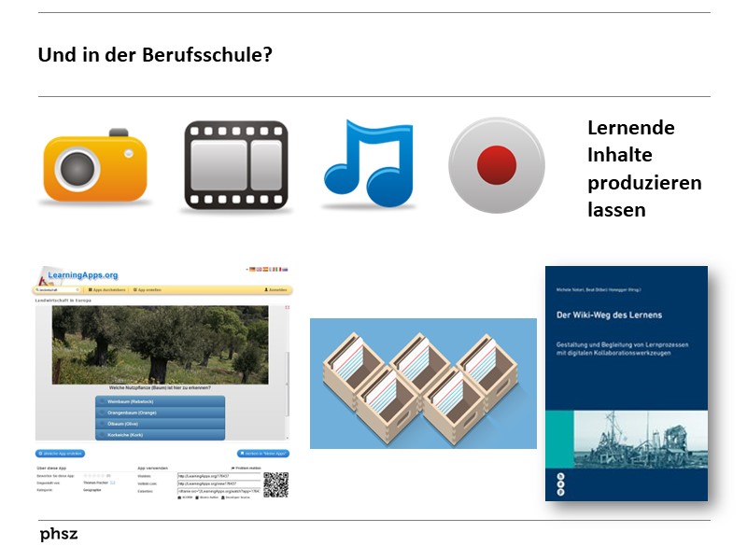Screen dimensions: 747x560
Task: Click the red record button icon
Action: [x=496, y=165]
